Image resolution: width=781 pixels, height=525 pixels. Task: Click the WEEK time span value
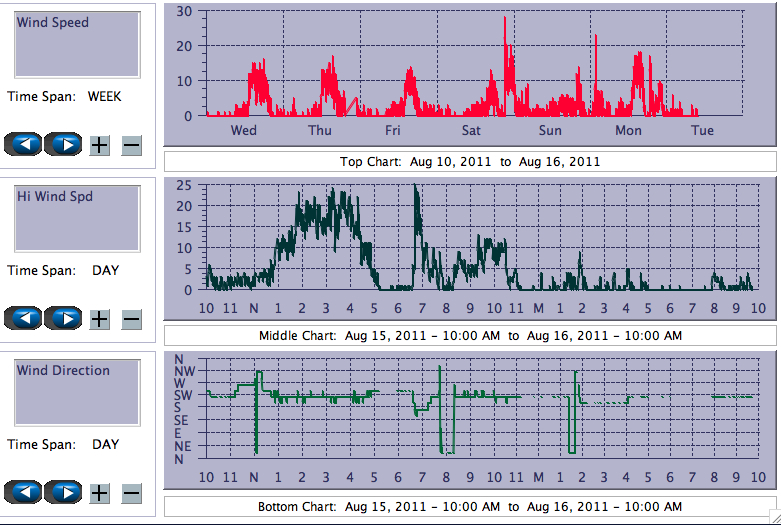tap(105, 97)
